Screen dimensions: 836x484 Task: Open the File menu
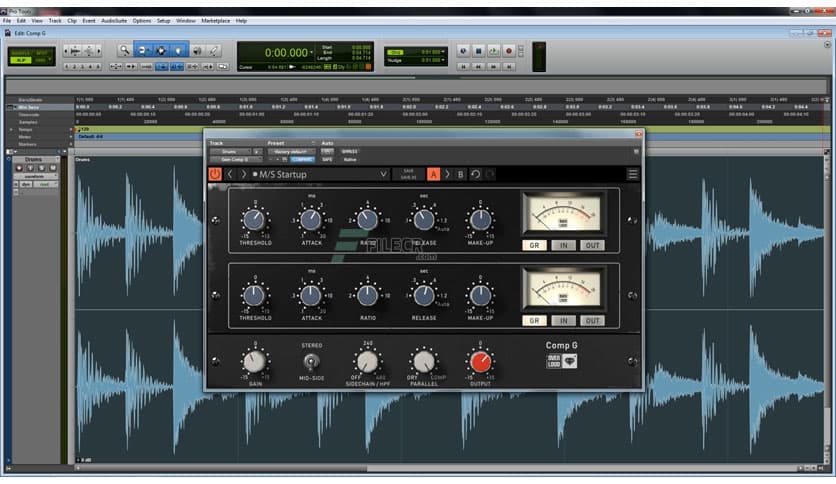click(7, 21)
